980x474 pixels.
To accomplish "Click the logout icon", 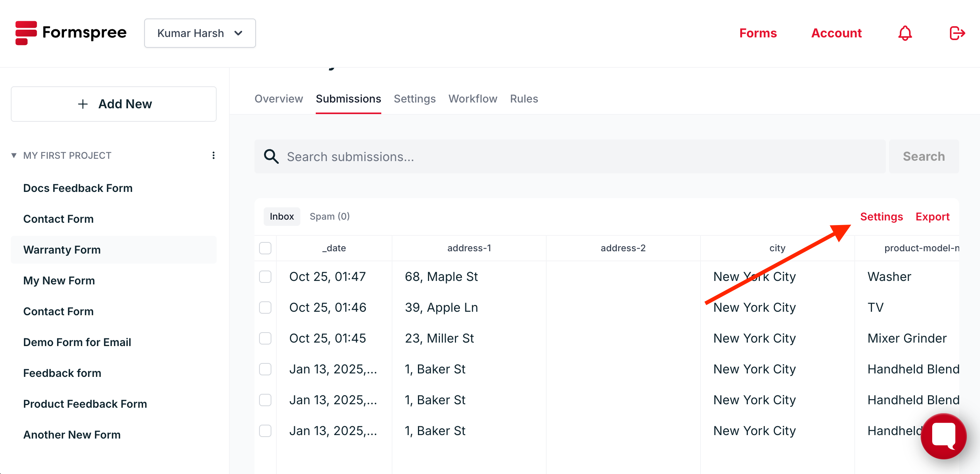I will coord(957,33).
